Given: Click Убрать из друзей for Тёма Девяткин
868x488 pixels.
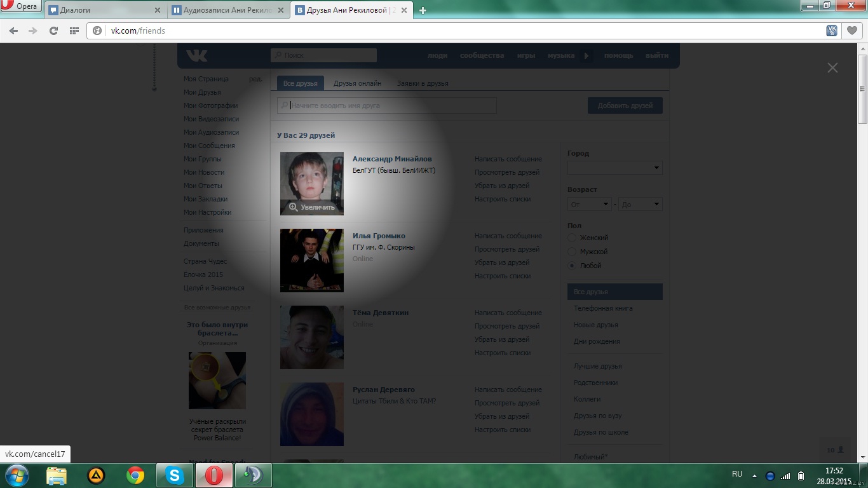Looking at the screenshot, I should tap(501, 339).
